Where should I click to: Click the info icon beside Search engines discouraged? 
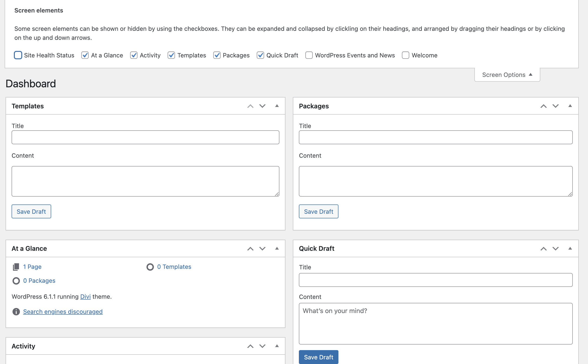pos(16,311)
